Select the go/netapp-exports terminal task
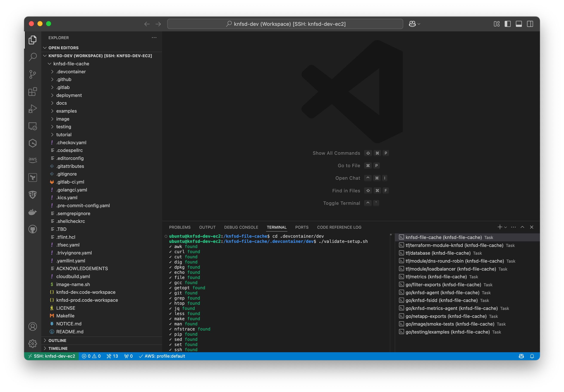The image size is (564, 392). click(467, 316)
